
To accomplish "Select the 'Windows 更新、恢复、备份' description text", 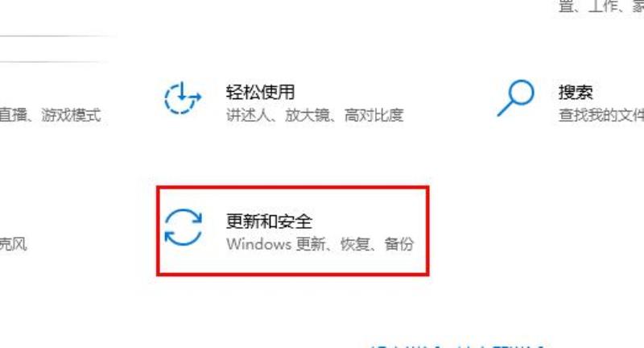I will 320,244.
